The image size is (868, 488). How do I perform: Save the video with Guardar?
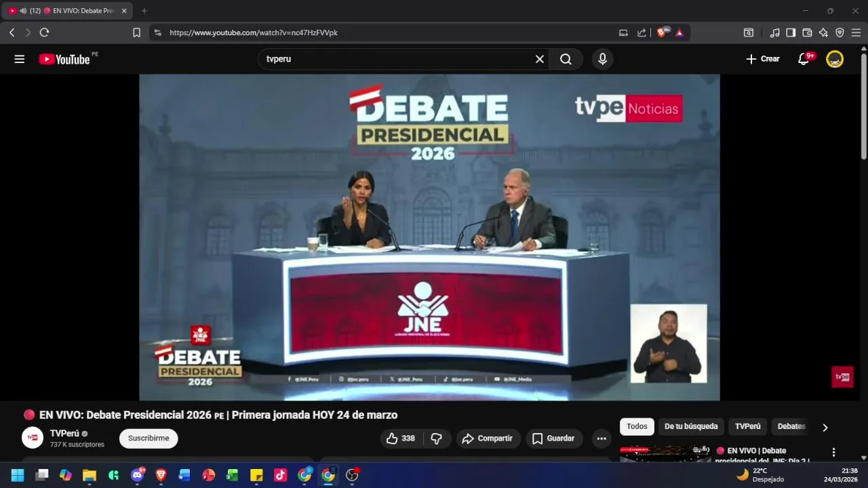(554, 439)
